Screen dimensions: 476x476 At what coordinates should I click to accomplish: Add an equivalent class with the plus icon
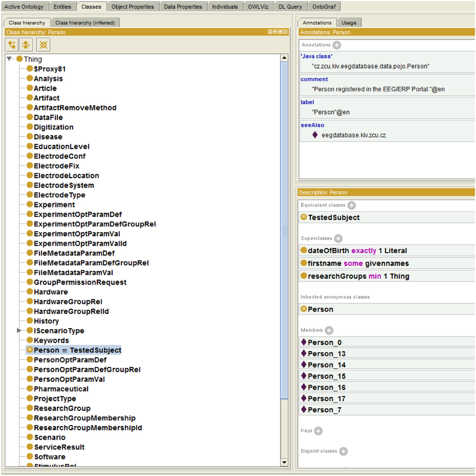tap(352, 206)
